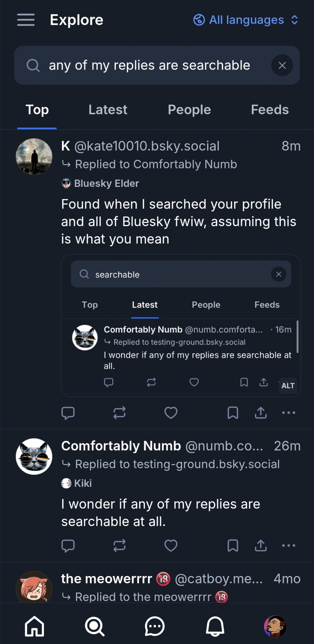The height and width of the screenshot is (644, 314).
Task: Switch to the Latest tab
Action: (x=108, y=110)
